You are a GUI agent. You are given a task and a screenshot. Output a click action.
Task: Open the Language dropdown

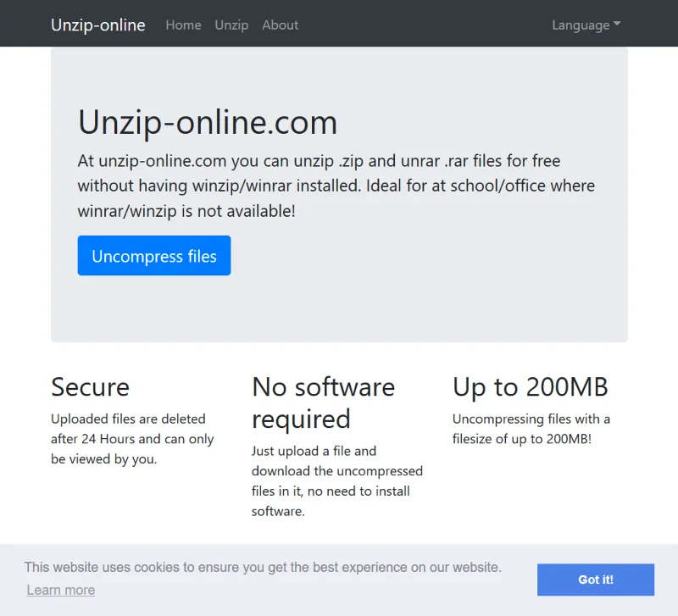585,25
